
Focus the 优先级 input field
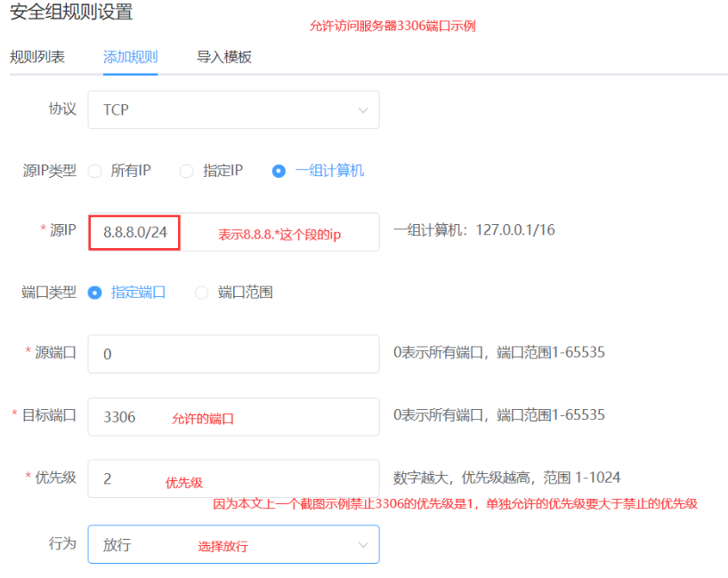[x=233, y=478]
